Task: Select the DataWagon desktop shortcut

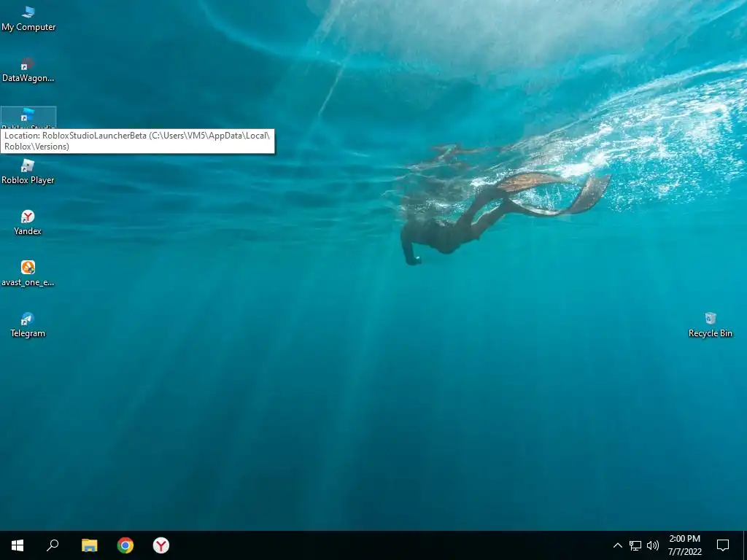Action: click(x=28, y=70)
